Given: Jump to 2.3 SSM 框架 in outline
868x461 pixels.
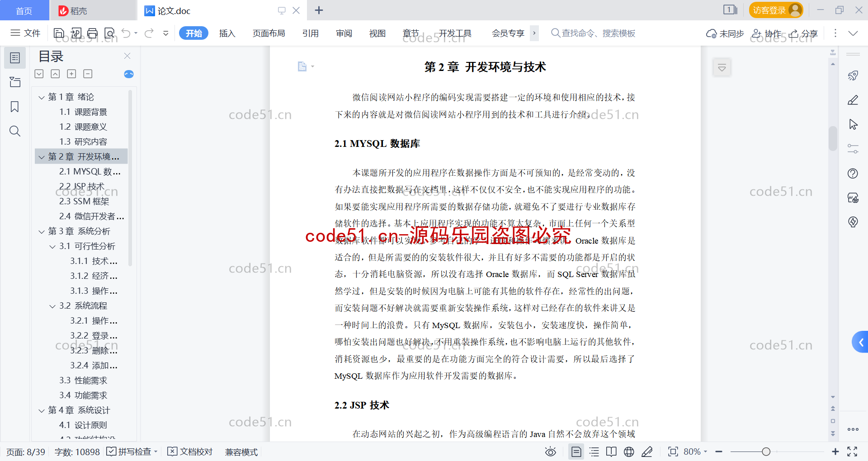Looking at the screenshot, I should [x=84, y=202].
